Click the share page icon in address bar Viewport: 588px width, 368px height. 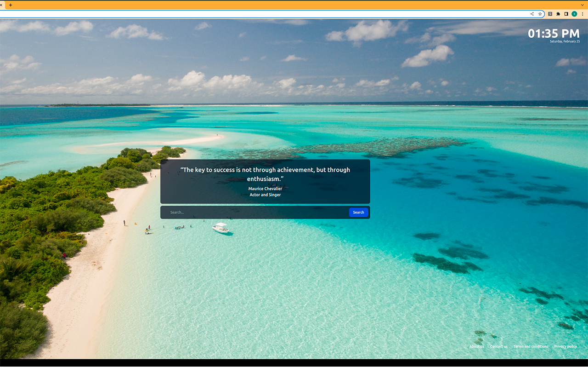[532, 14]
